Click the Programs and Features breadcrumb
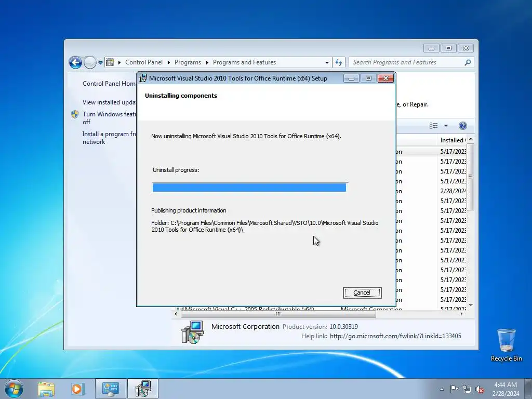Viewport: 532px width, 399px height. pyautogui.click(x=244, y=62)
